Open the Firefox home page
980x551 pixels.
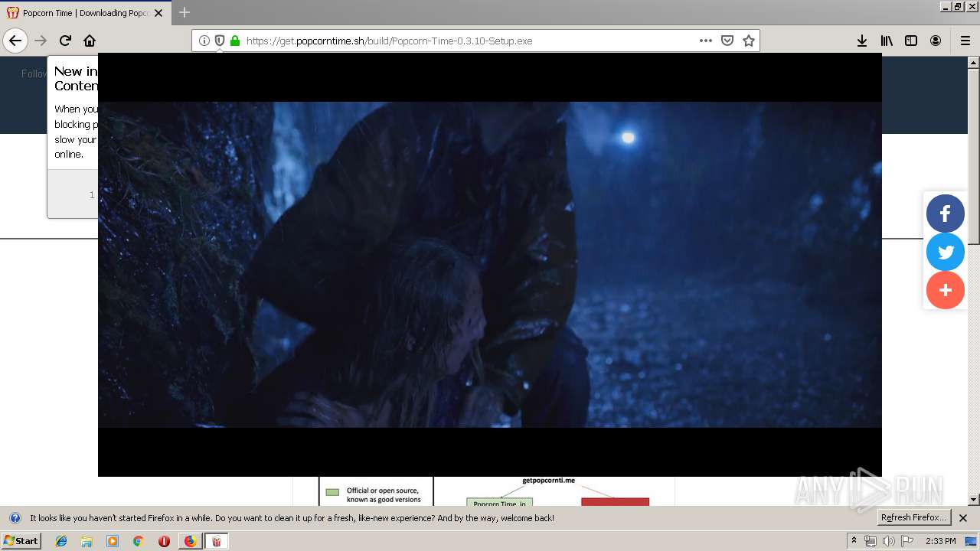click(x=90, y=41)
